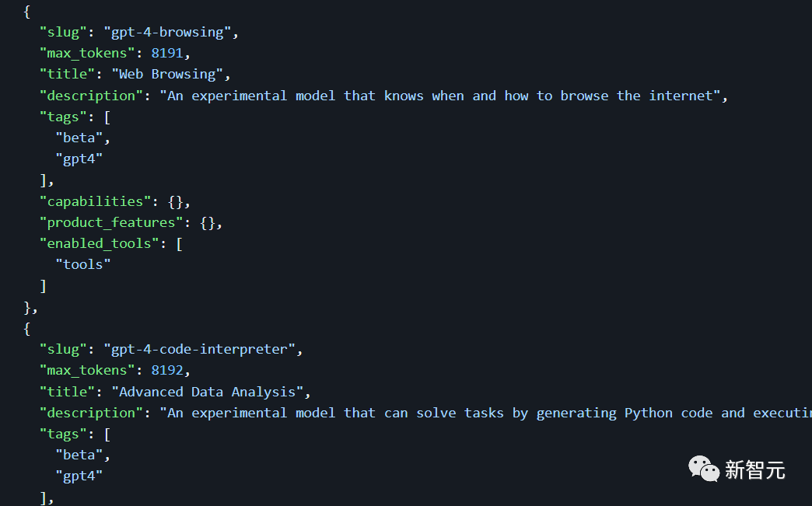Click the max_tokens value 8191
Image resolution: width=812 pixels, height=506 pixels.
click(x=166, y=53)
